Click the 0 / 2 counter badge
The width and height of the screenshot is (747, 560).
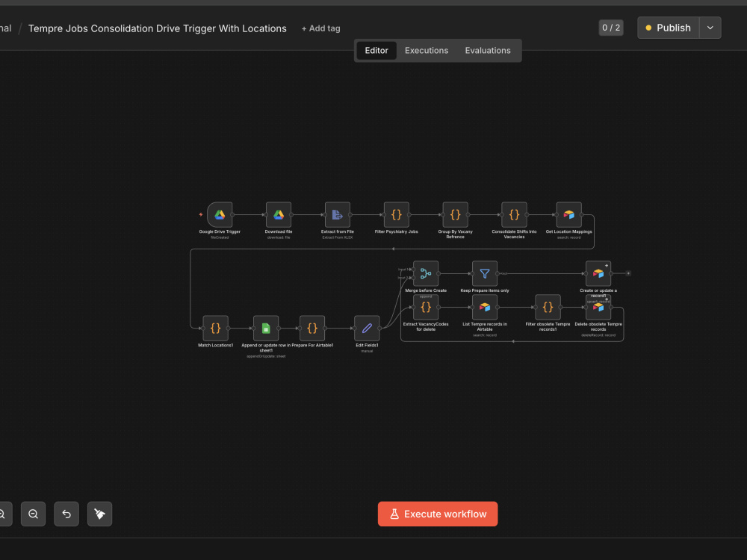pos(611,28)
